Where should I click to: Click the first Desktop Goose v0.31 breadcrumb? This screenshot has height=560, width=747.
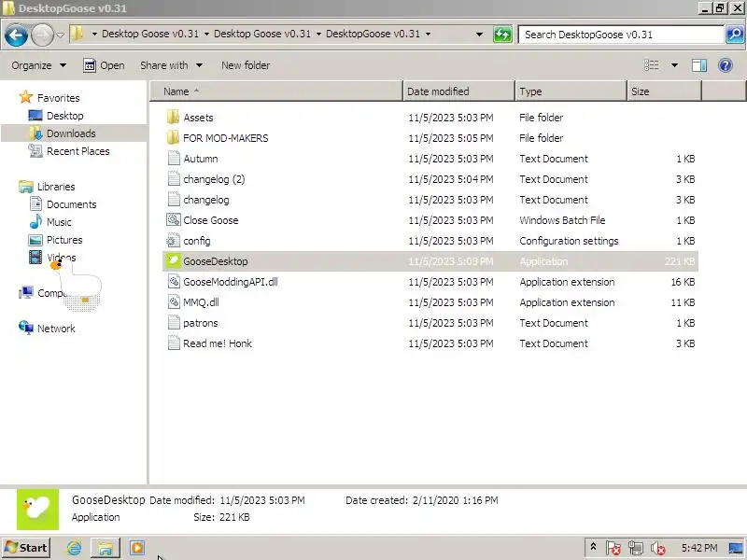pos(150,34)
